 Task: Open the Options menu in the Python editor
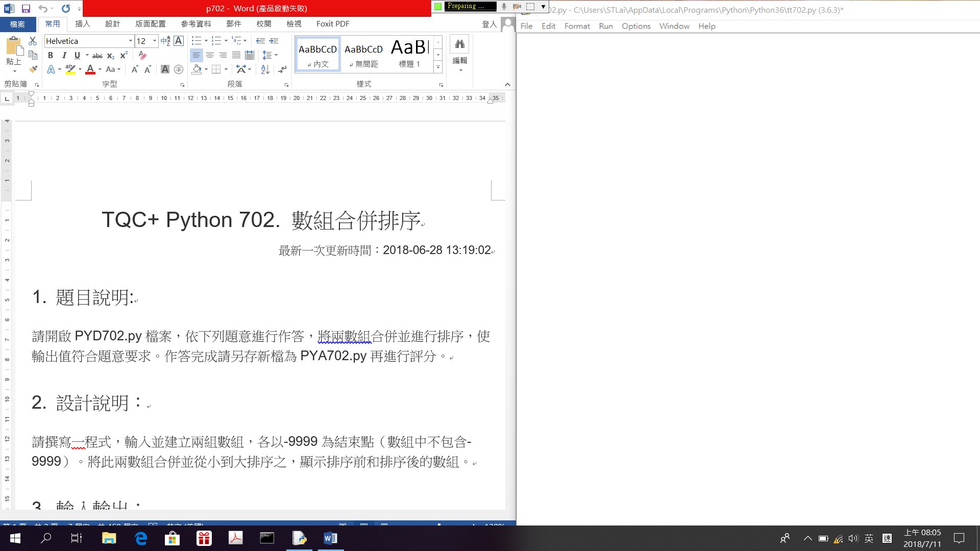coord(636,26)
